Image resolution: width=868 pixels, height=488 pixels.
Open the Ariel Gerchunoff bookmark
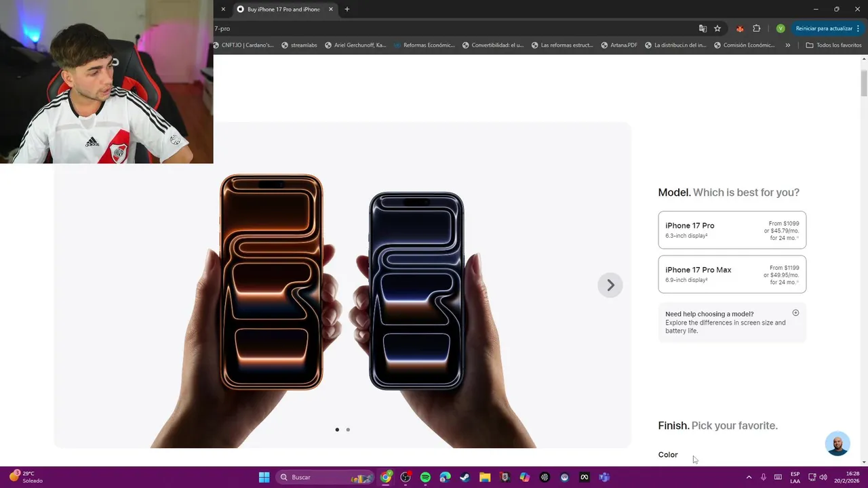click(x=355, y=45)
